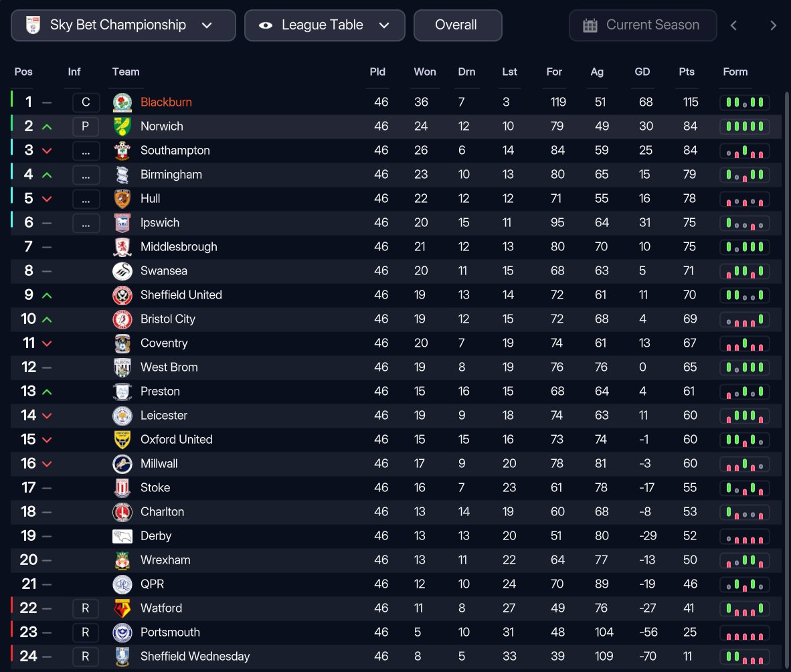Sort table by GD column header

click(642, 72)
